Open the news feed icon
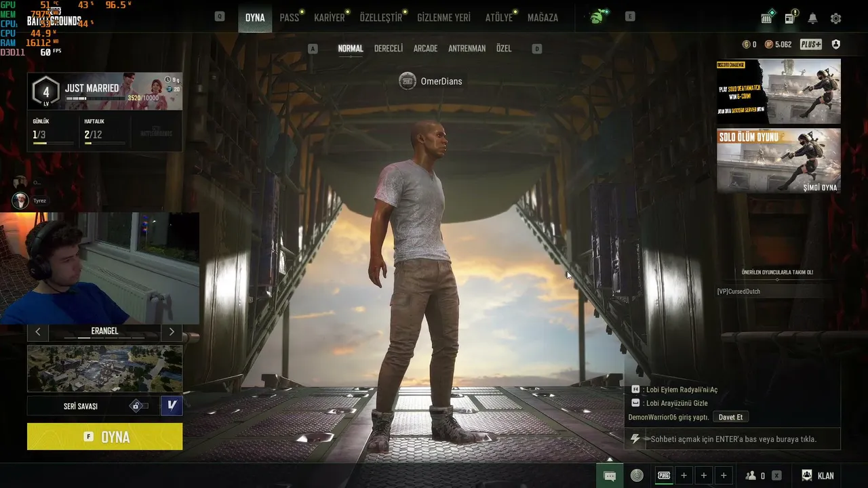Screen dimensions: 868x488 click(790, 18)
